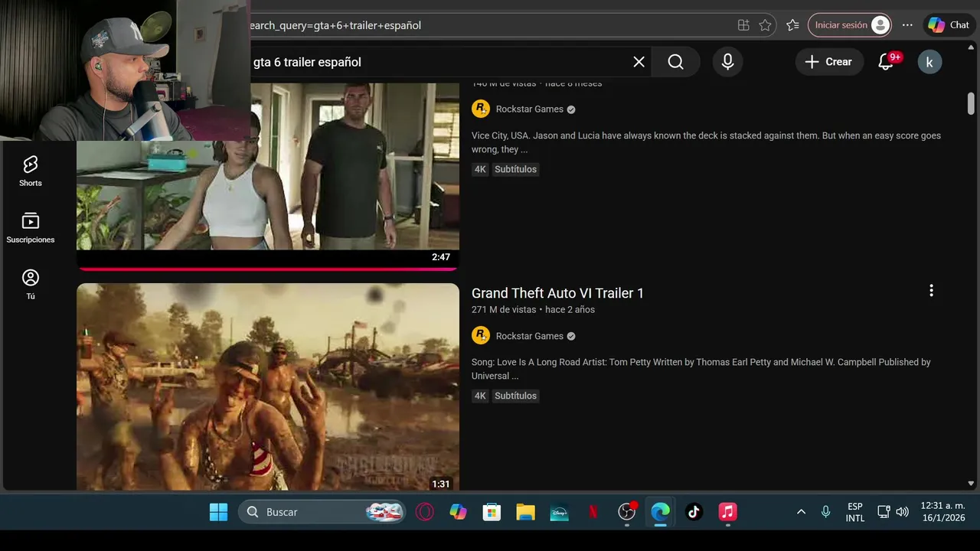980x551 pixels.
Task: Show hidden system tray icons
Action: (x=801, y=512)
